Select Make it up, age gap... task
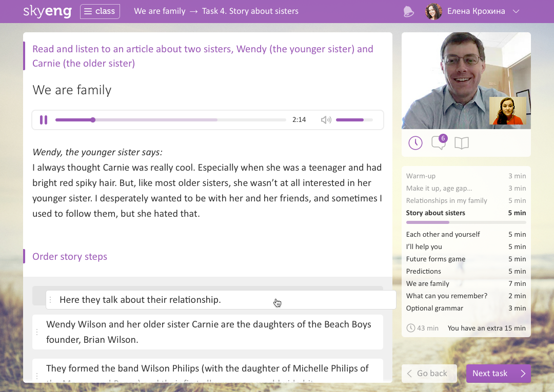Image resolution: width=554 pixels, height=392 pixels. click(466, 189)
